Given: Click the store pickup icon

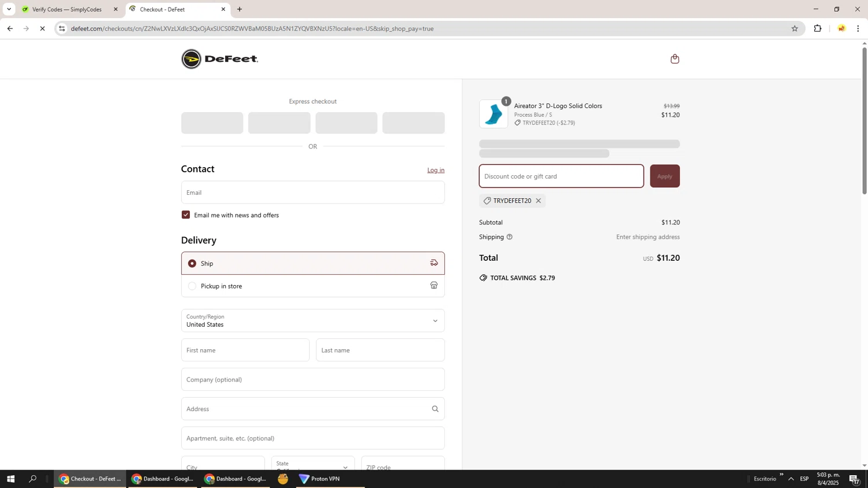Looking at the screenshot, I should point(434,286).
